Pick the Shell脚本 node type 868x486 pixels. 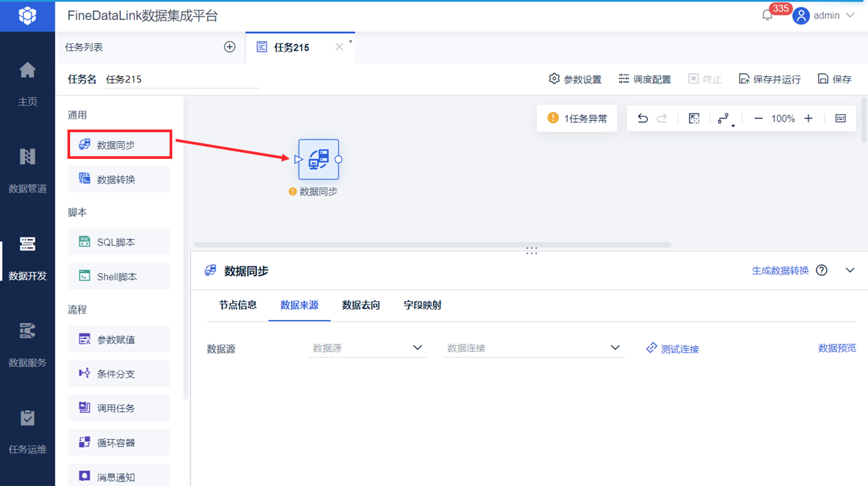pyautogui.click(x=120, y=276)
